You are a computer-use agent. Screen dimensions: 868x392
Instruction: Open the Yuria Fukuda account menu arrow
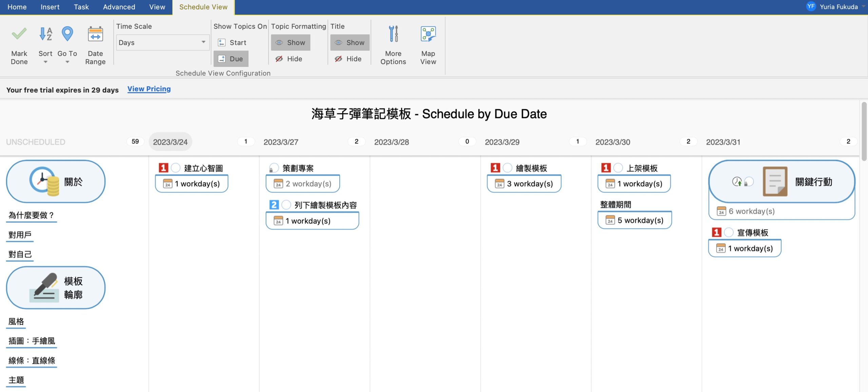tap(863, 6)
